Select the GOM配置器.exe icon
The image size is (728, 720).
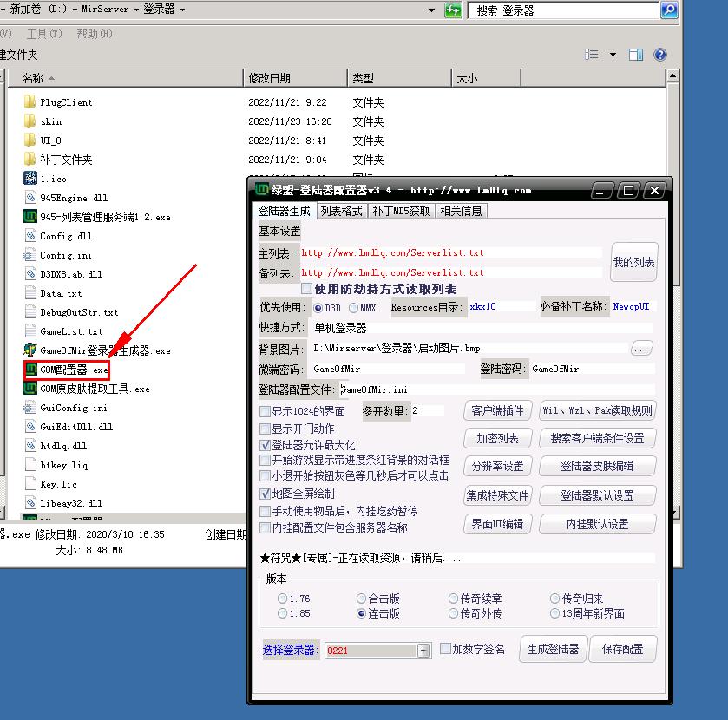pyautogui.click(x=31, y=370)
